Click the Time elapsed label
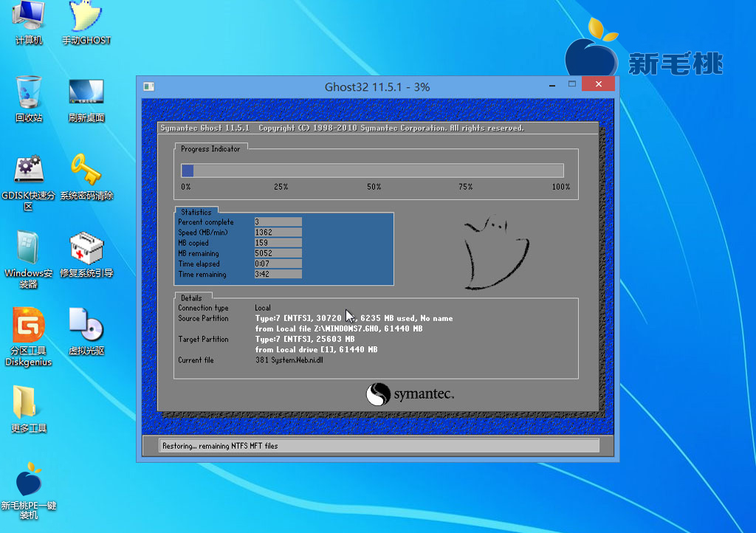The width and height of the screenshot is (756, 533). tap(199, 264)
